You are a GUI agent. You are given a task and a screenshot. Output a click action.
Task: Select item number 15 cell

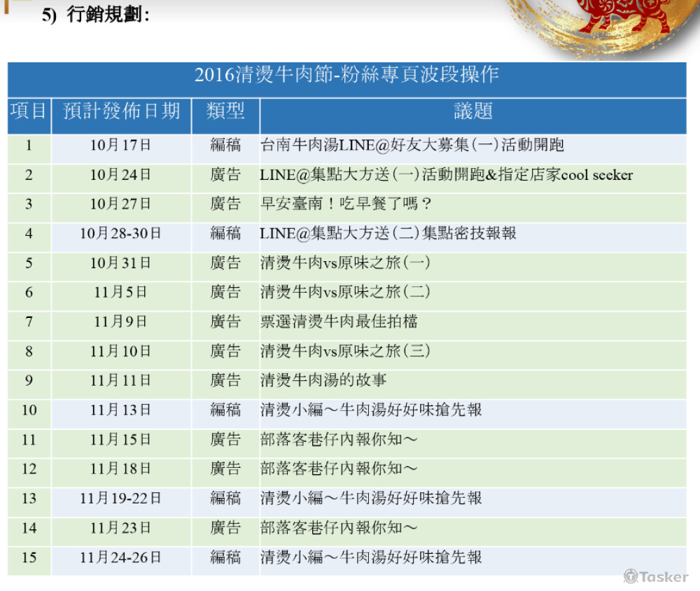pos(29,558)
